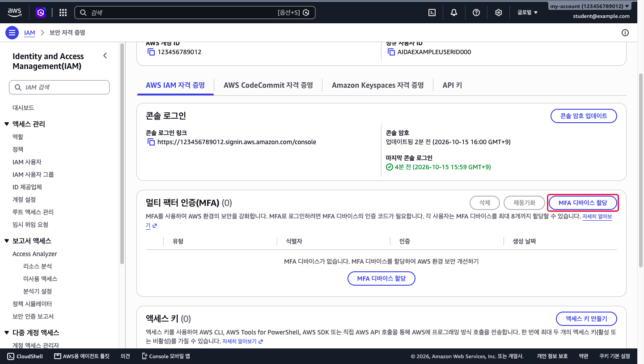Copy the user ID AIDAEXAMPLEUSERID000

[x=391, y=52]
